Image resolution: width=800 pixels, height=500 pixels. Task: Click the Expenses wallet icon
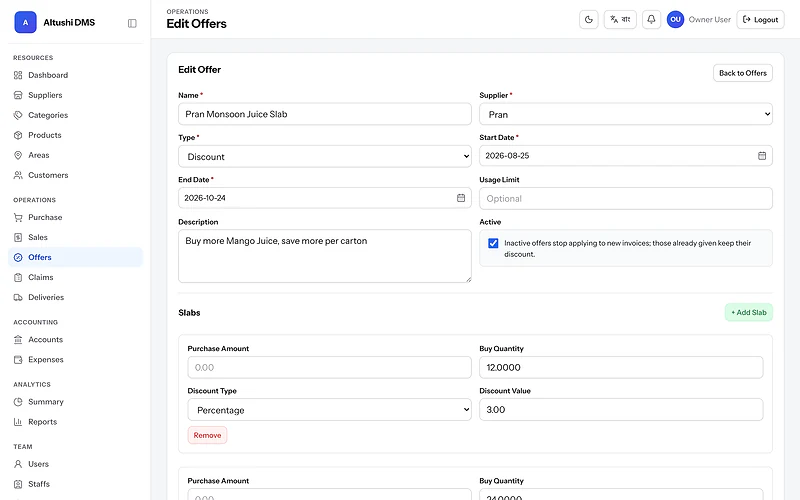(x=18, y=360)
